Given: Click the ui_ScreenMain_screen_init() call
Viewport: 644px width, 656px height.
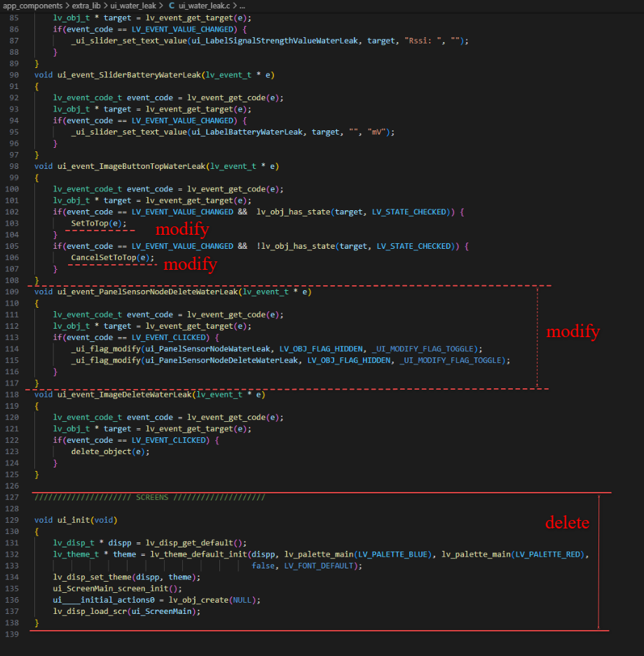Looking at the screenshot, I should tap(117, 589).
